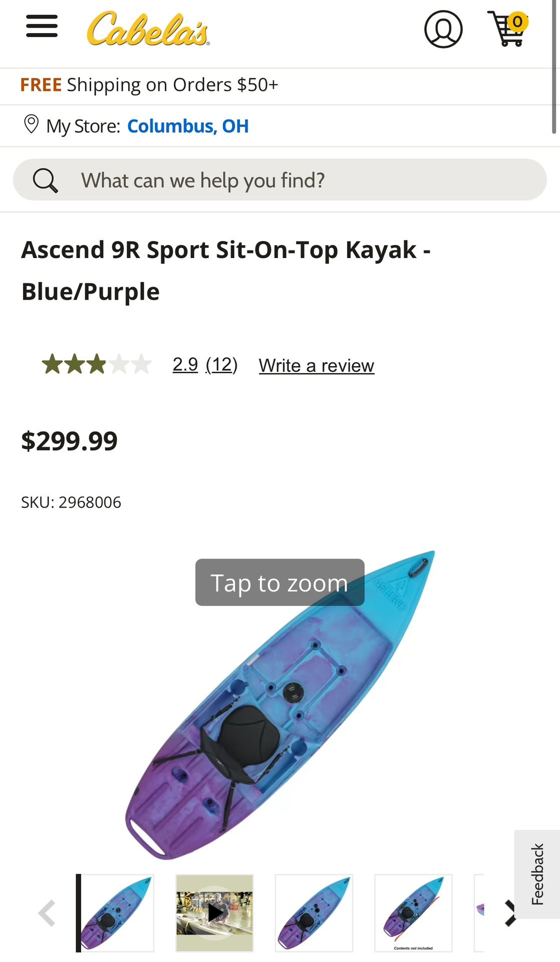Go to previous thumbnail images

pos(47,913)
